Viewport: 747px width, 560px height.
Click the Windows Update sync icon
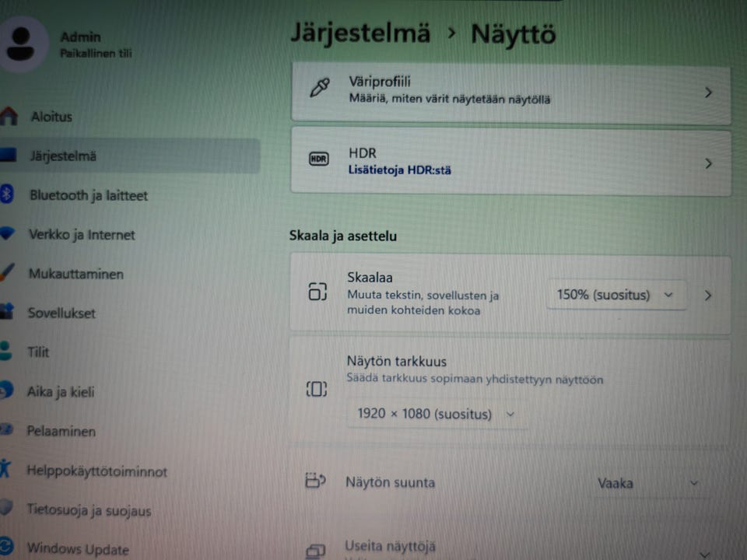(x=6, y=547)
